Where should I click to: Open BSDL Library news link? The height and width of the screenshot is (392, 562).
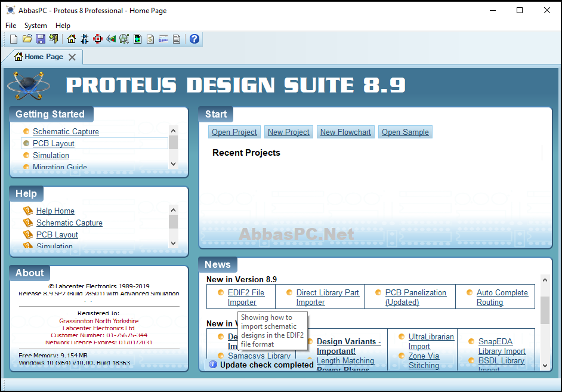pyautogui.click(x=501, y=360)
